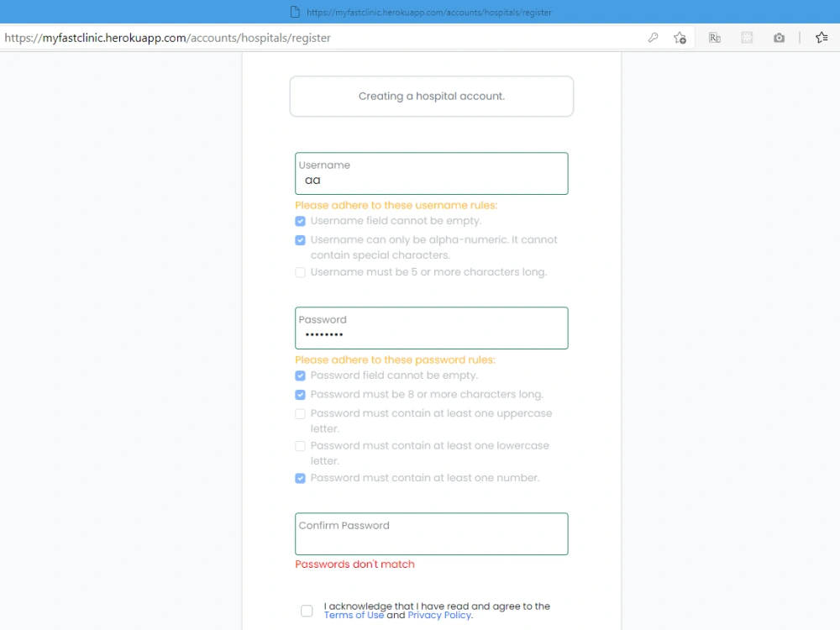840x630 pixels.
Task: Open the favorites list star icon
Action: 822,38
